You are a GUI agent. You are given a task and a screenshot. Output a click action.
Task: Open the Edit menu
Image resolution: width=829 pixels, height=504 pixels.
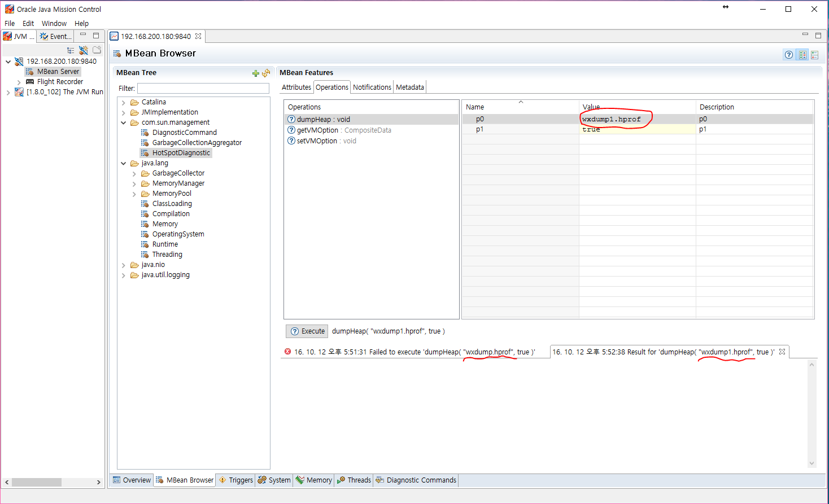point(28,23)
